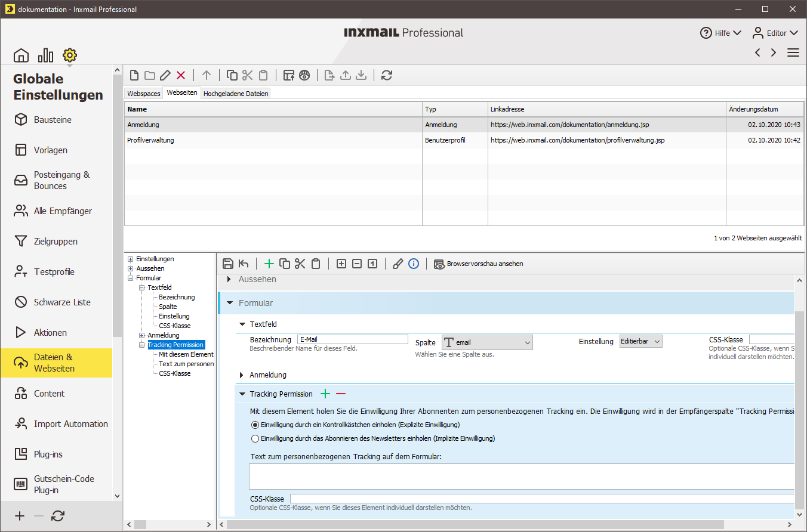807x532 pixels.
Task: Open Zielgruppen in the sidebar
Action: (56, 242)
